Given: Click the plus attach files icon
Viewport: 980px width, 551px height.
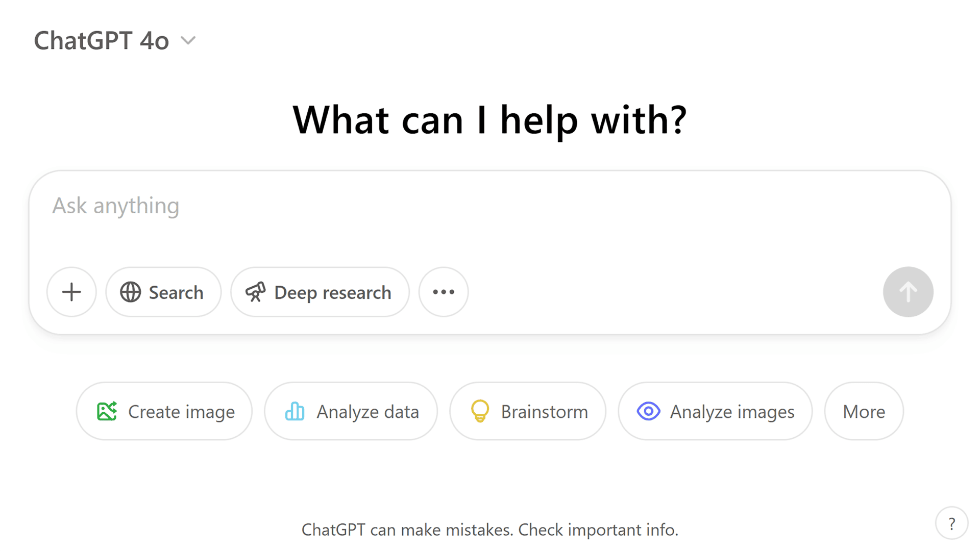Looking at the screenshot, I should tap(71, 292).
